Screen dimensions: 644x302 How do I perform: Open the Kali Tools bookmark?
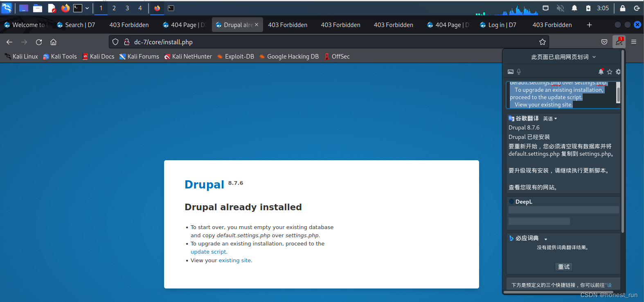click(x=60, y=57)
